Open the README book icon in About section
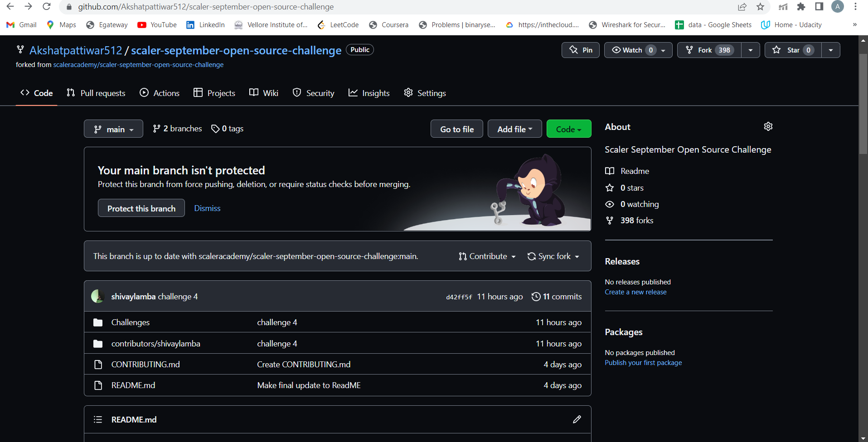868x442 pixels. [x=610, y=171]
